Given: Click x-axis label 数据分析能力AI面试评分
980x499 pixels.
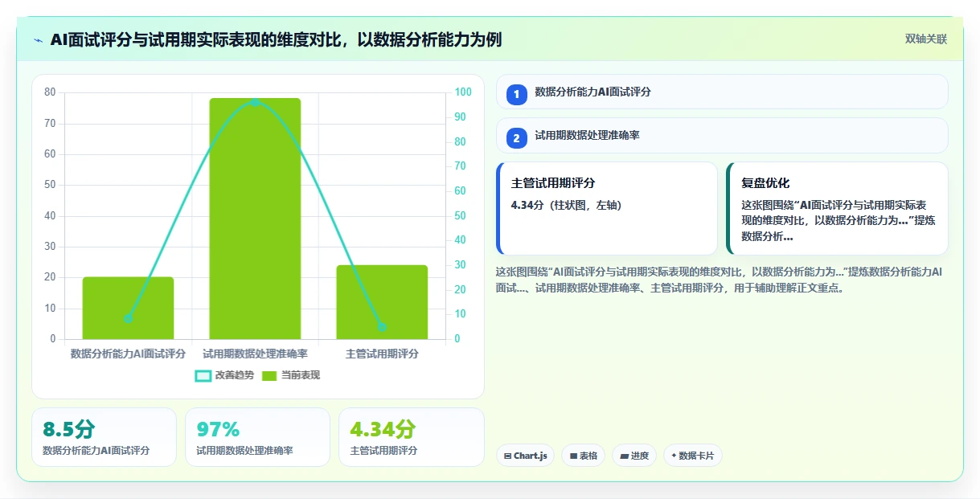Looking at the screenshot, I should (128, 354).
